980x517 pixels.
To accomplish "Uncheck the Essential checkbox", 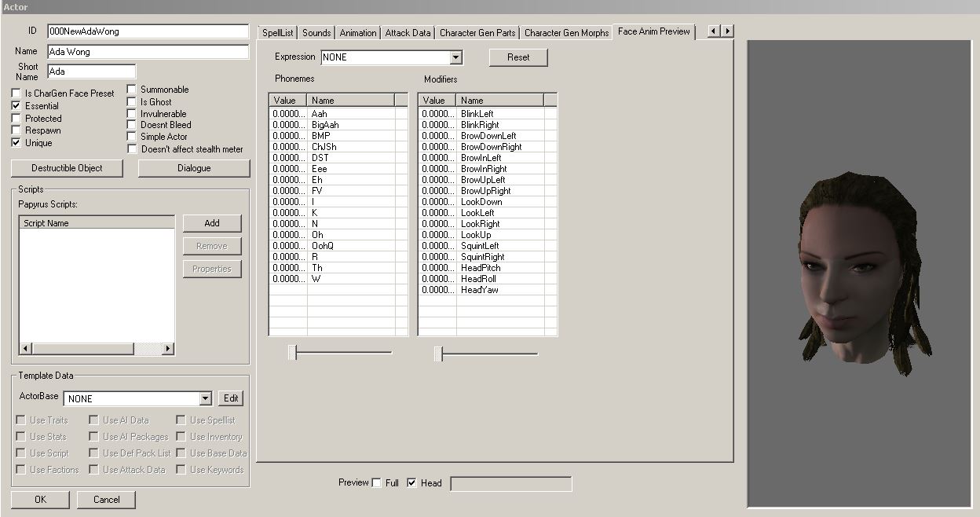I will point(16,106).
